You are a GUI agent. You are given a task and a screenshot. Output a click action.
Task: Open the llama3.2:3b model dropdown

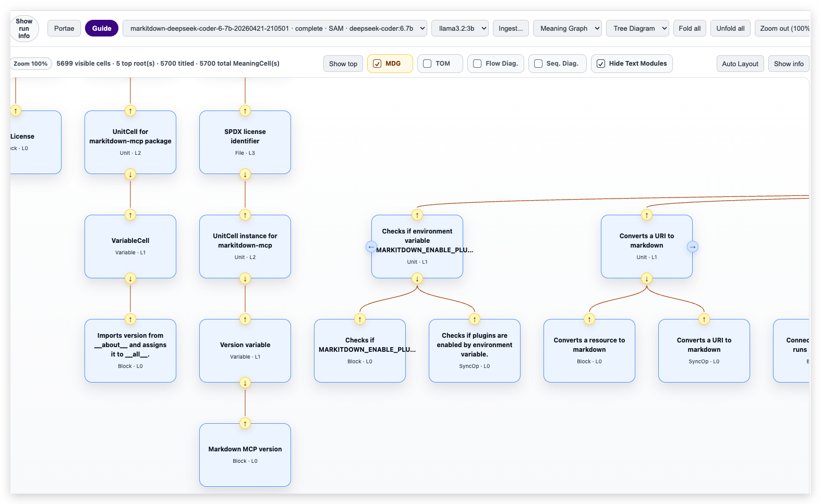pyautogui.click(x=460, y=28)
